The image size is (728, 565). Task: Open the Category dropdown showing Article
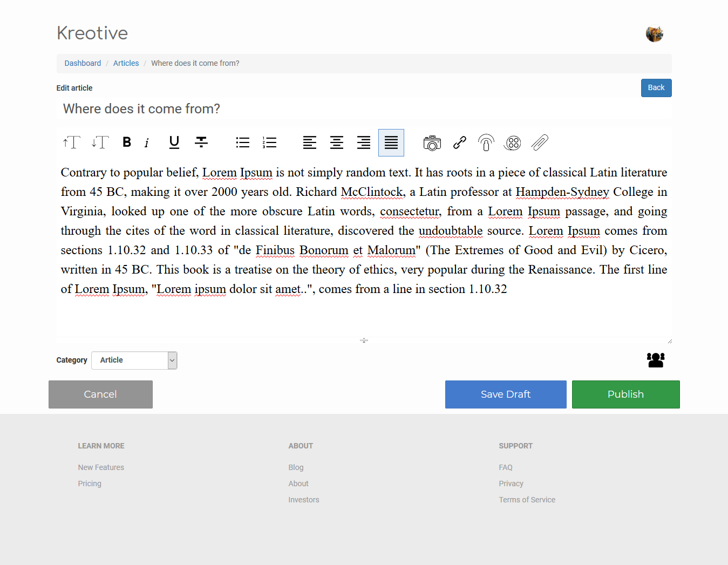point(134,360)
